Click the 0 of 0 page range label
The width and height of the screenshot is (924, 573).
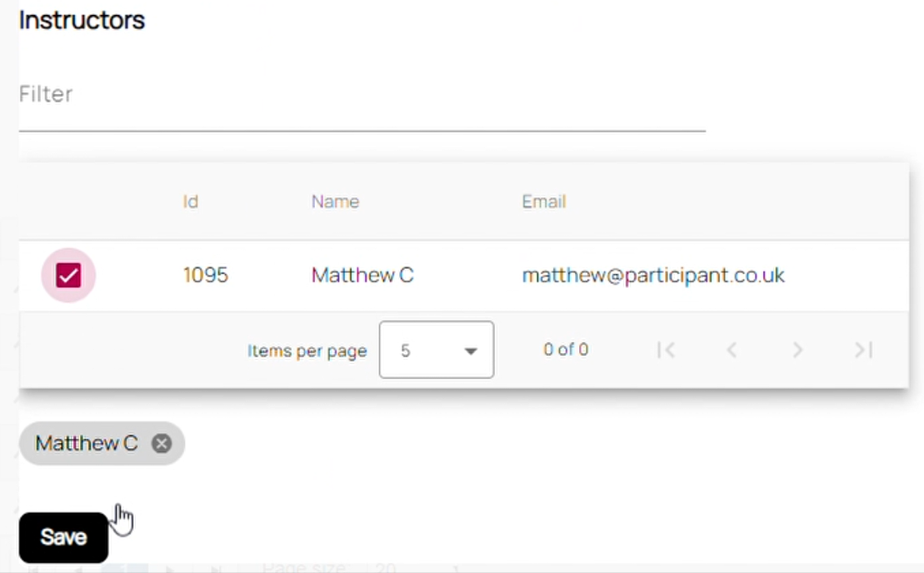(566, 350)
